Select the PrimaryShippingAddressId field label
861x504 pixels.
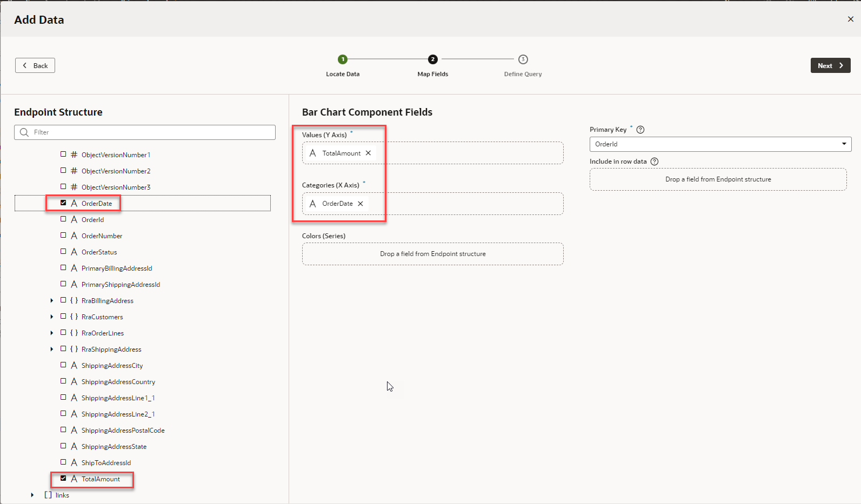coord(121,285)
